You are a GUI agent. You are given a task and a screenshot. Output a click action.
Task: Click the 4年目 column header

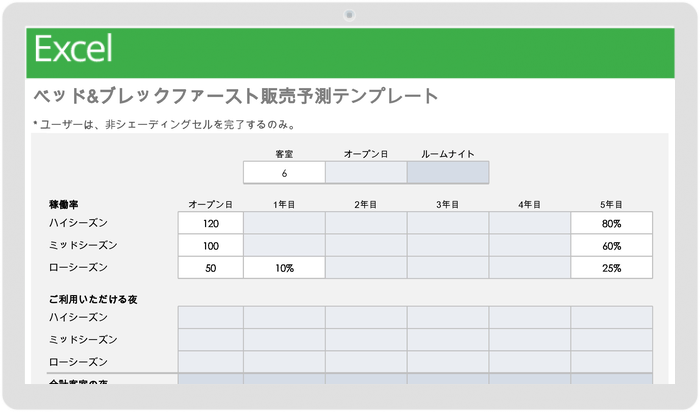529,204
